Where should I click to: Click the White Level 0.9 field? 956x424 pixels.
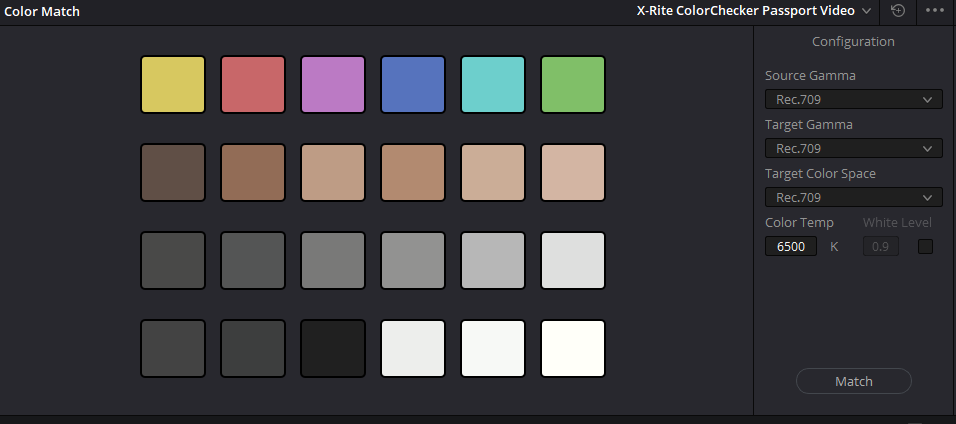point(880,246)
